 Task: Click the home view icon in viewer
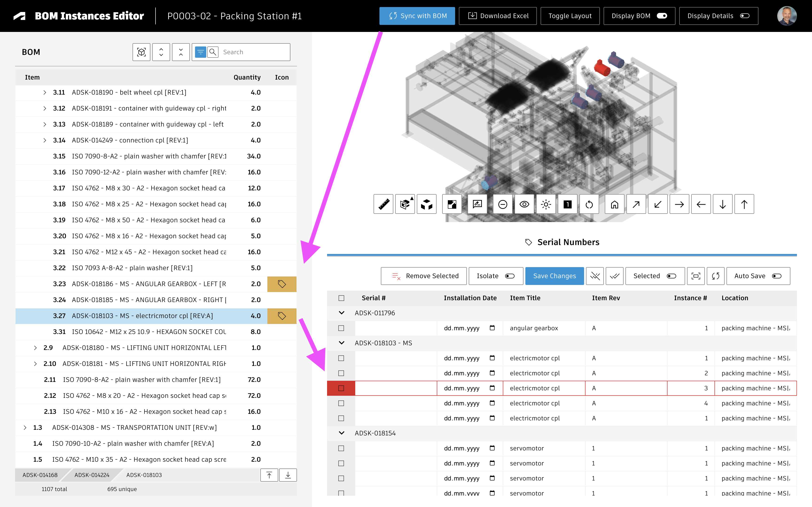(x=614, y=204)
